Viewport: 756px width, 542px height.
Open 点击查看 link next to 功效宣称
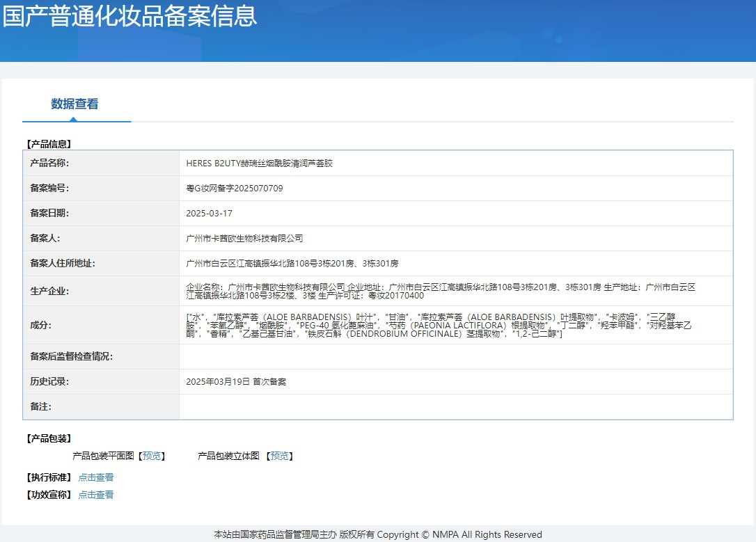coord(96,495)
